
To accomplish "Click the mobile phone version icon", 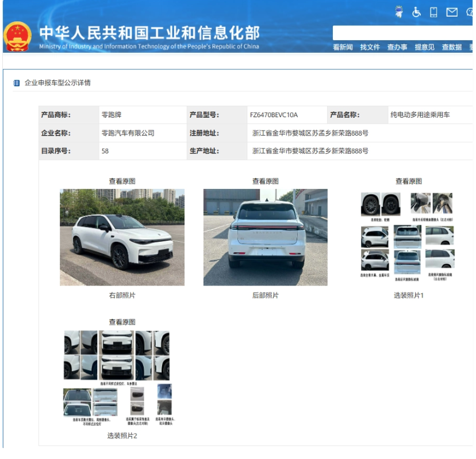I will coord(433,12).
